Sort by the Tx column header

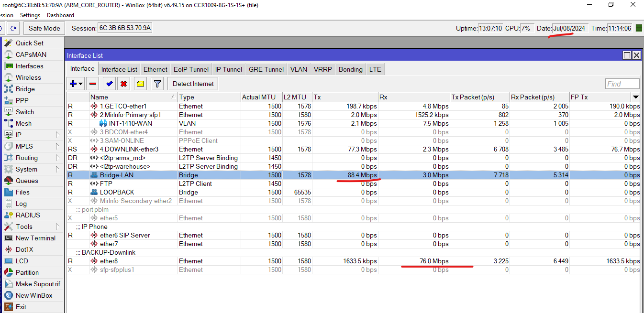point(344,97)
